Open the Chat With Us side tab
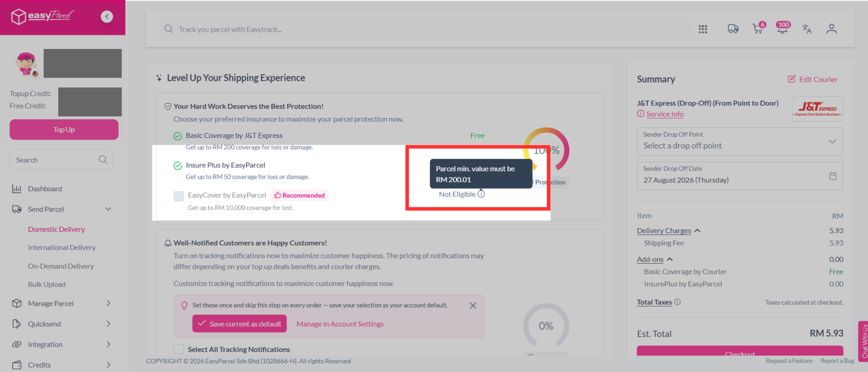The height and width of the screenshot is (372, 868). (863, 341)
